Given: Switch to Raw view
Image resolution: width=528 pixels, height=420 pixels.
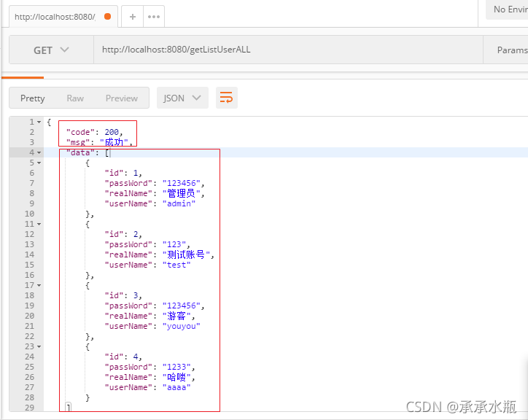Looking at the screenshot, I should pyautogui.click(x=75, y=98).
